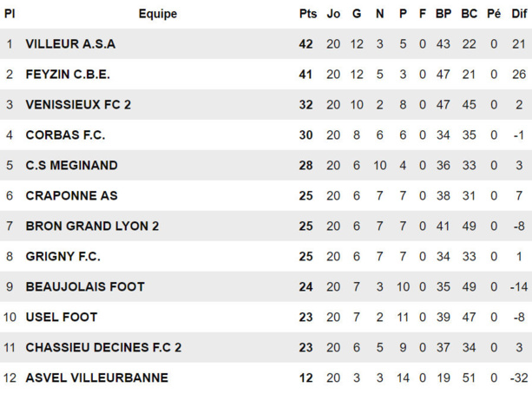Click BRON GRAND LYON 2 team name
Screen dimensions: 532x394
pos(92,227)
